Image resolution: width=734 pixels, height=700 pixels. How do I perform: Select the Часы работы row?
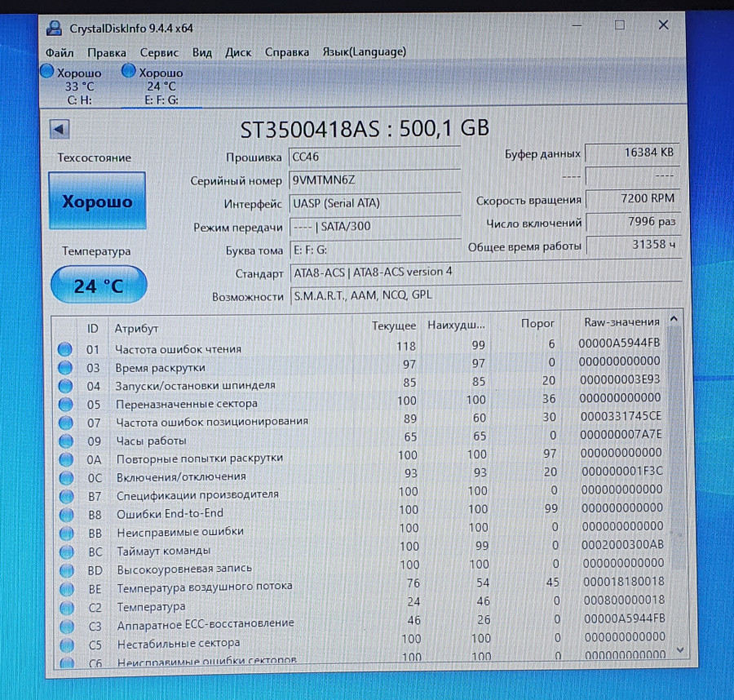(362, 438)
